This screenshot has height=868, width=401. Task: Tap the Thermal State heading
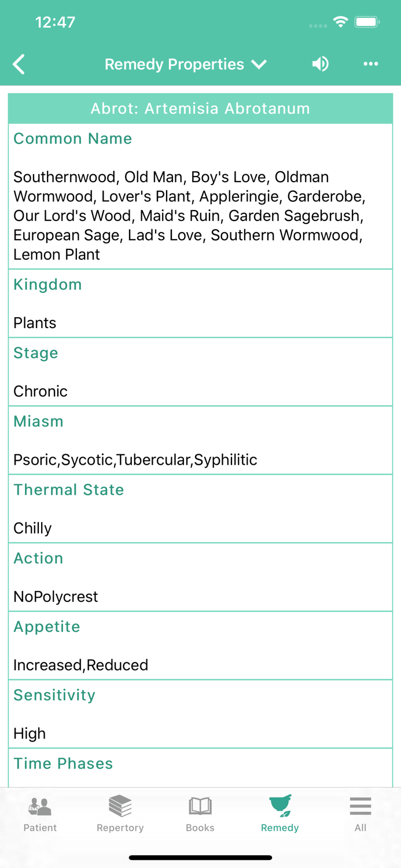coord(69,490)
